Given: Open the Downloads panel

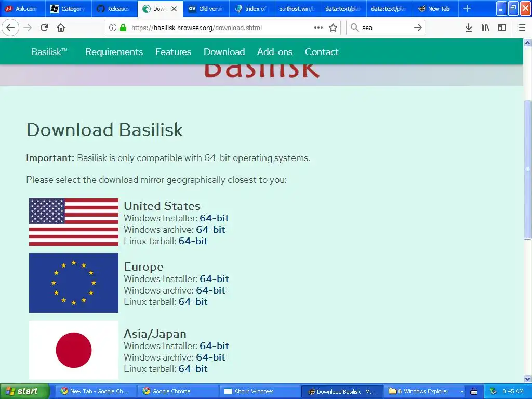Looking at the screenshot, I should click(469, 28).
